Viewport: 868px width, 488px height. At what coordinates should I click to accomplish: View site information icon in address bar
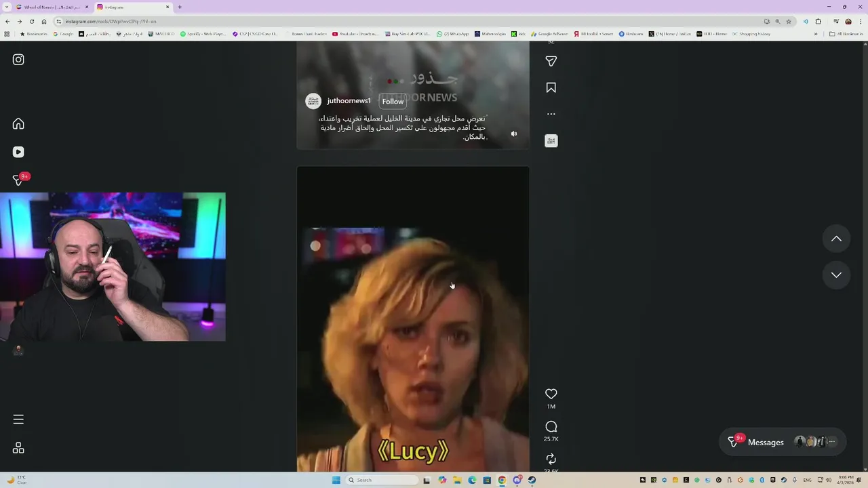coord(59,21)
